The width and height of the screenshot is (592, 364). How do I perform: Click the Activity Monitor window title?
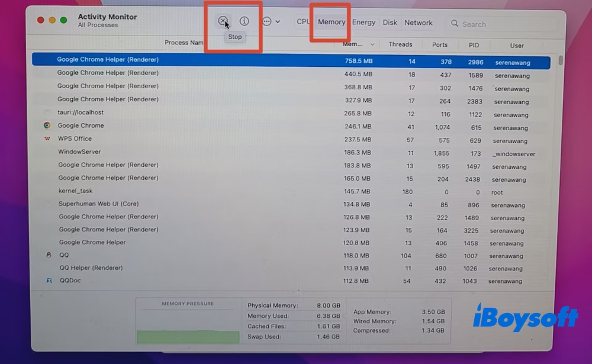tap(107, 17)
